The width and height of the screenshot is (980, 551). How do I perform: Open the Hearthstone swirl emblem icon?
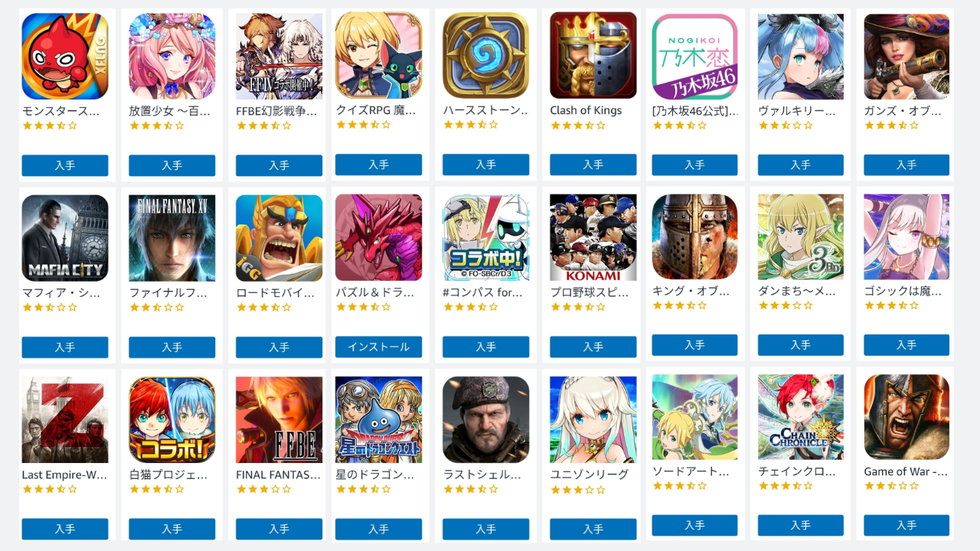[486, 56]
